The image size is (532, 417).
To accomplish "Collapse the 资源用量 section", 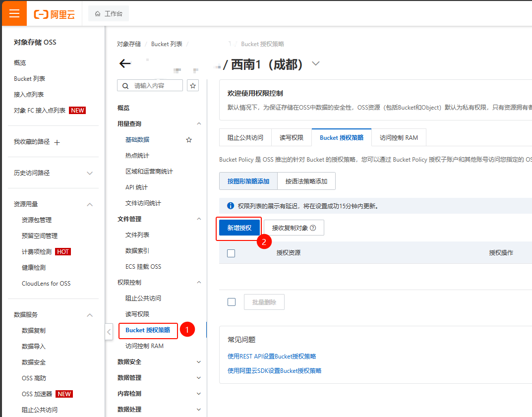I will tap(90, 204).
